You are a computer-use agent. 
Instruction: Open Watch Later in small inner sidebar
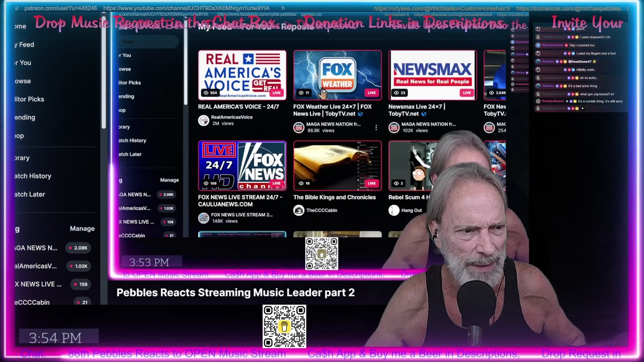click(130, 154)
